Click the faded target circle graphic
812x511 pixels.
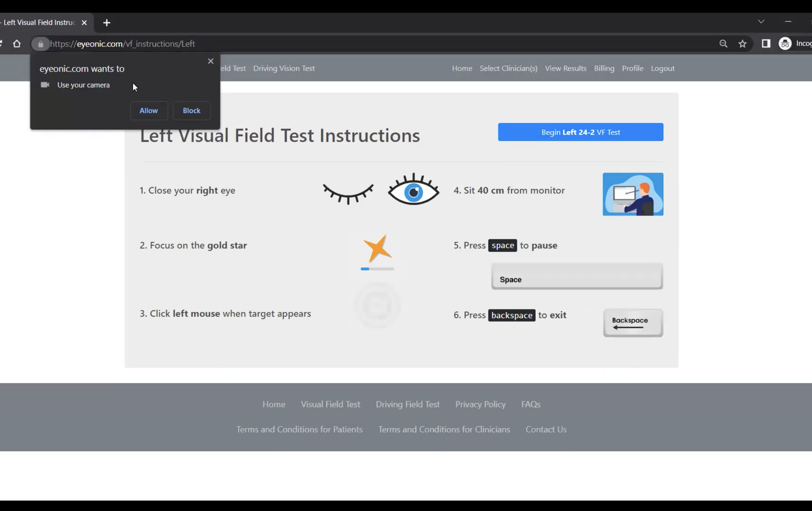(378, 306)
